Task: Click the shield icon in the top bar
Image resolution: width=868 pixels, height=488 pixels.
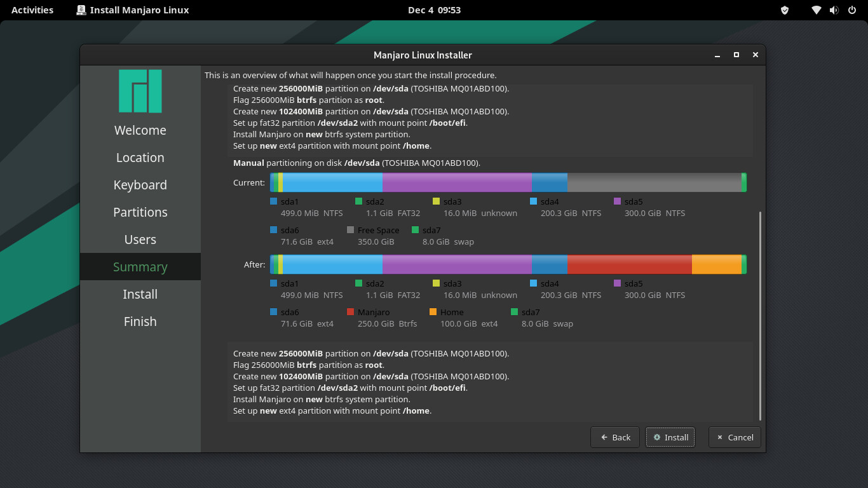Action: (785, 10)
